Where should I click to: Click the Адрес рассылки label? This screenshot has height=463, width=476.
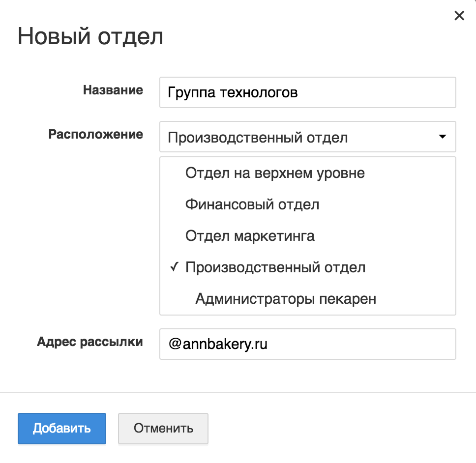(x=90, y=342)
